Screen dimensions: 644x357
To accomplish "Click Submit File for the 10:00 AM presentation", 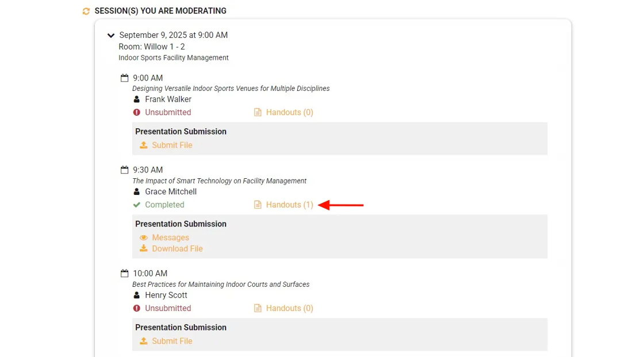I will pyautogui.click(x=172, y=341).
